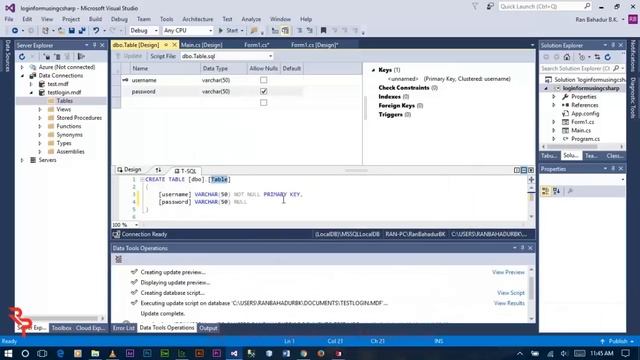Image resolution: width=640 pixels, height=360 pixels.
Task: Expand the Servers node
Action: pyautogui.click(x=22, y=160)
